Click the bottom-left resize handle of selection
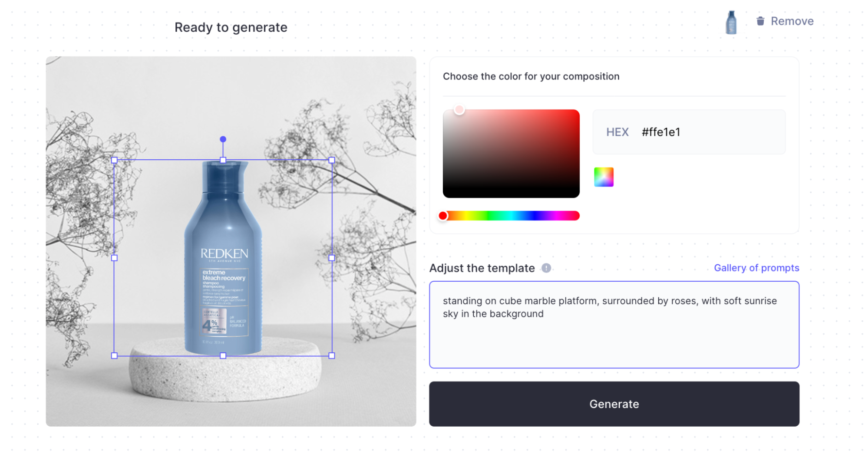The image size is (868, 460). [114, 356]
